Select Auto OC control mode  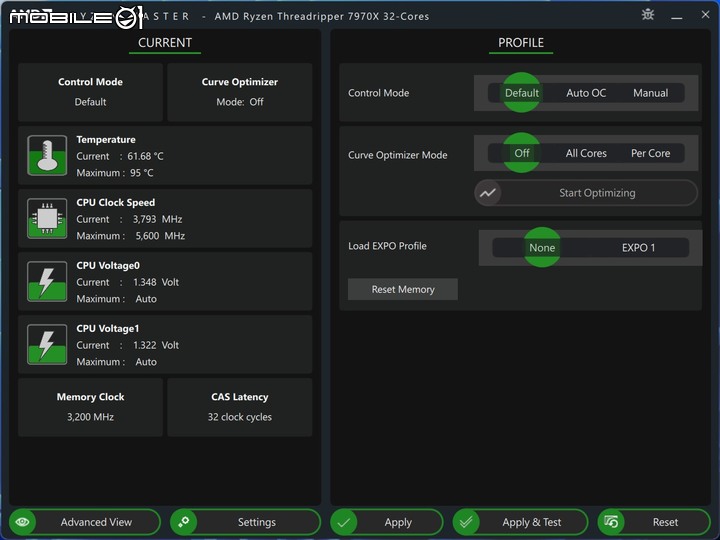(x=586, y=93)
